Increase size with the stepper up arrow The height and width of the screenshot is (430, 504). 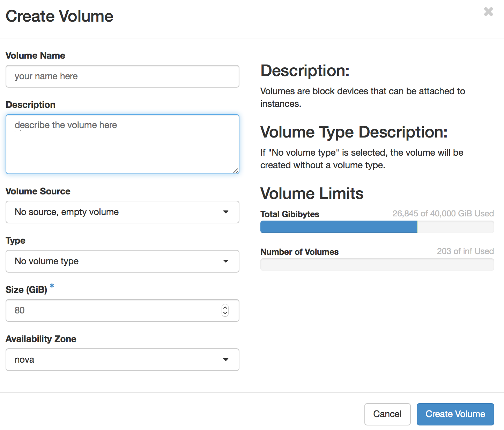point(225,307)
